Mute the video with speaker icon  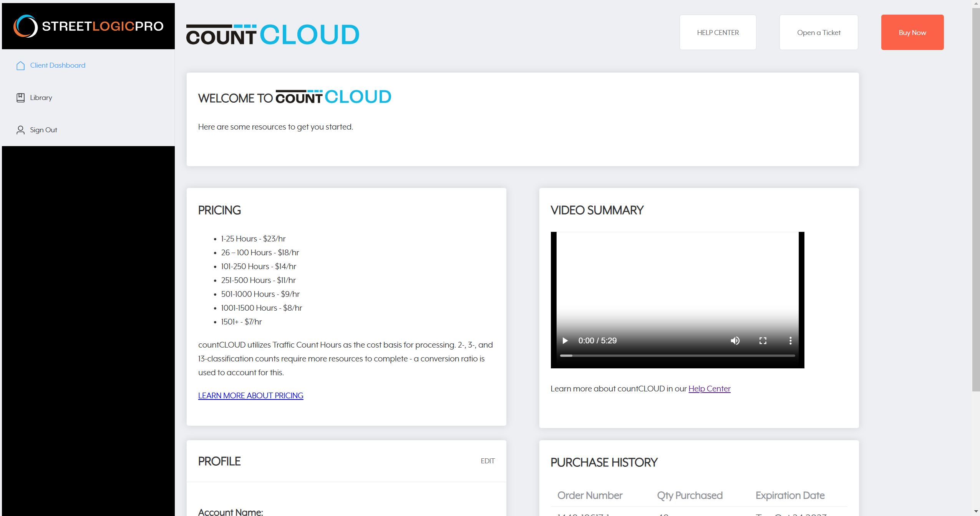735,341
